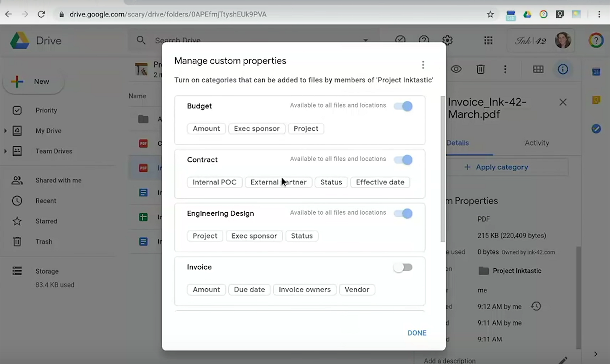The width and height of the screenshot is (610, 364).
Task: Open Trash in the sidebar
Action: (43, 242)
